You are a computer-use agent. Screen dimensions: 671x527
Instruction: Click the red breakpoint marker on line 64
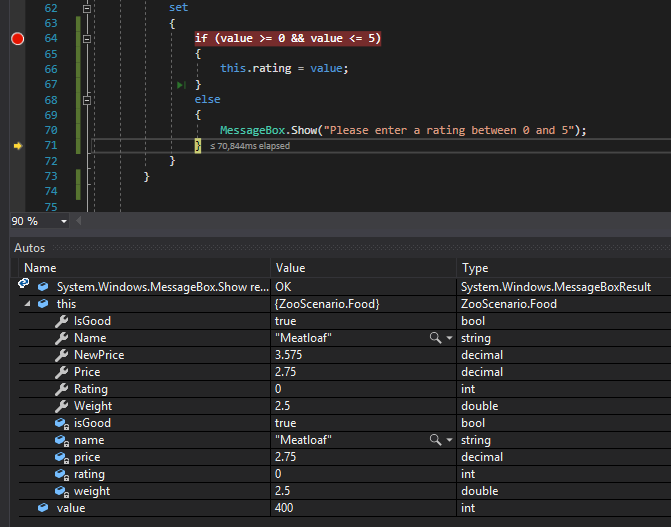click(17, 39)
